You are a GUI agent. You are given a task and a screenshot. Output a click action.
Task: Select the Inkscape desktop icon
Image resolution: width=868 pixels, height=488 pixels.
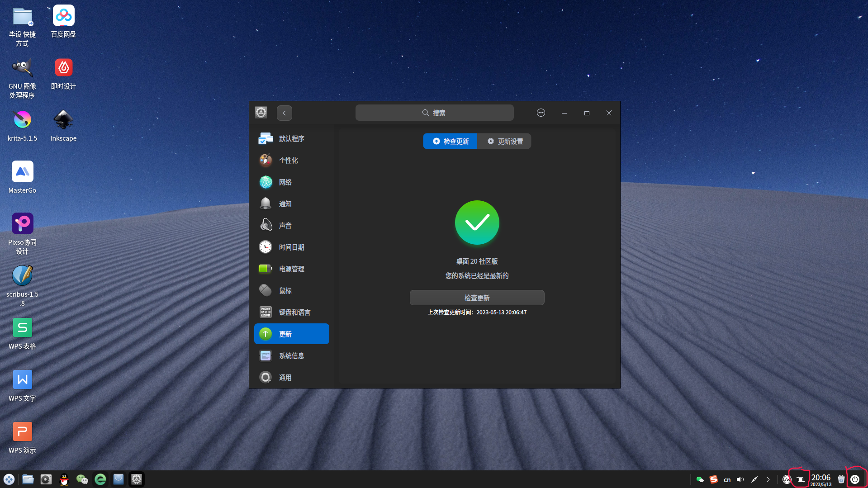(63, 126)
